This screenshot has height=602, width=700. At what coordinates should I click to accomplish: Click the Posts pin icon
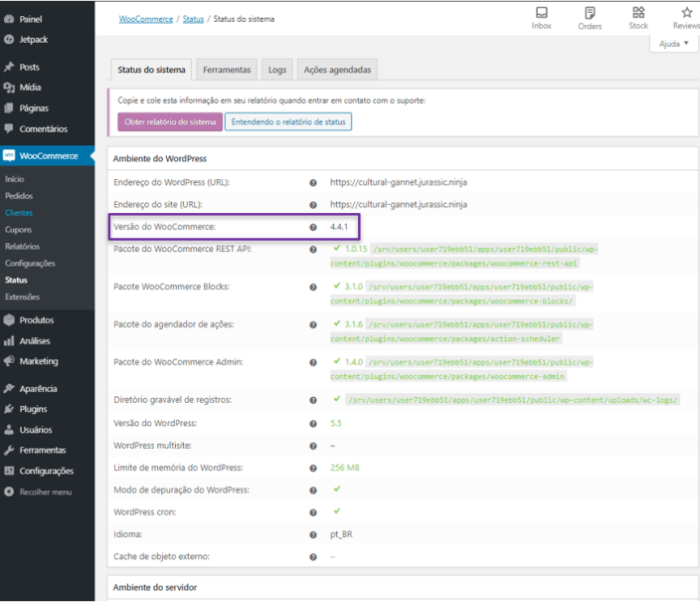9,67
